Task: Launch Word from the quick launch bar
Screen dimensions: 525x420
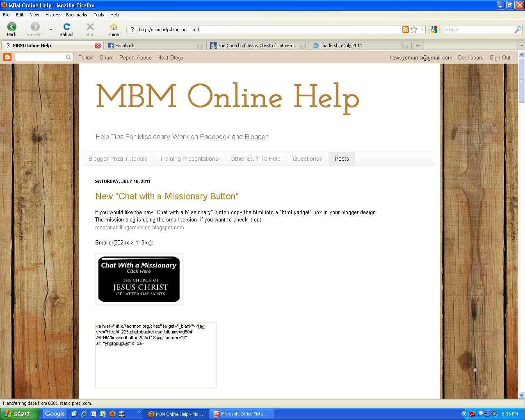Action: click(94, 414)
